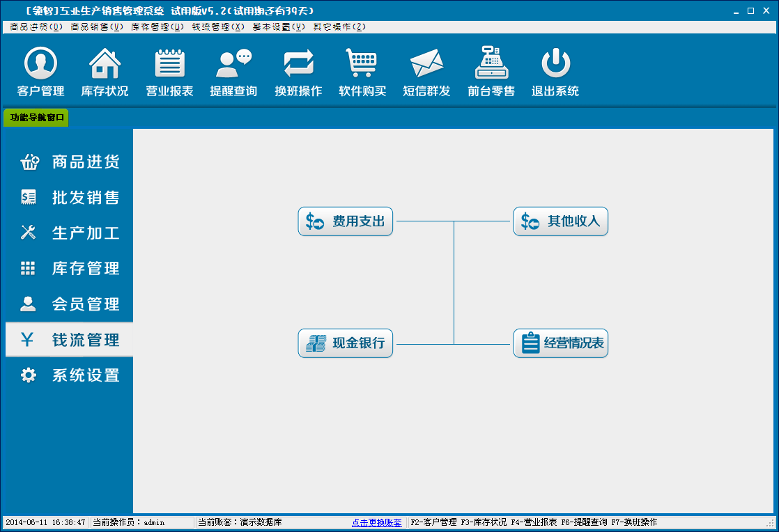
Task: Open 费用支出 expense button
Action: point(346,221)
